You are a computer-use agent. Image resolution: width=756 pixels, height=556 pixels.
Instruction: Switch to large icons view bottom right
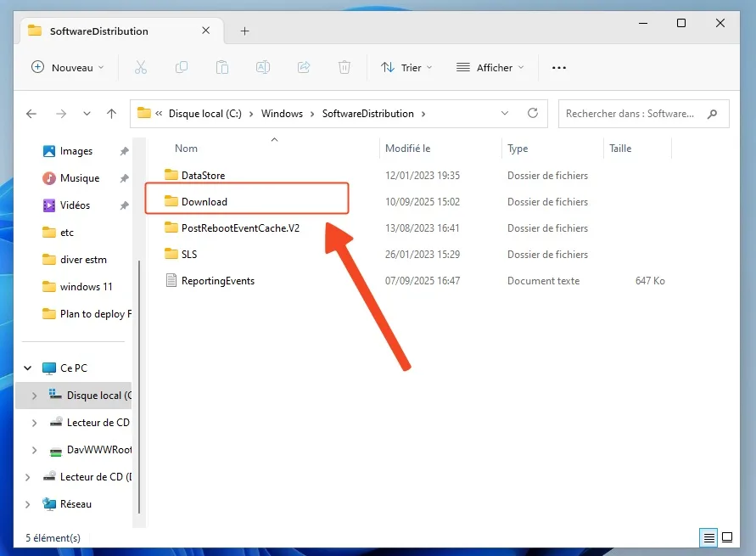727,537
